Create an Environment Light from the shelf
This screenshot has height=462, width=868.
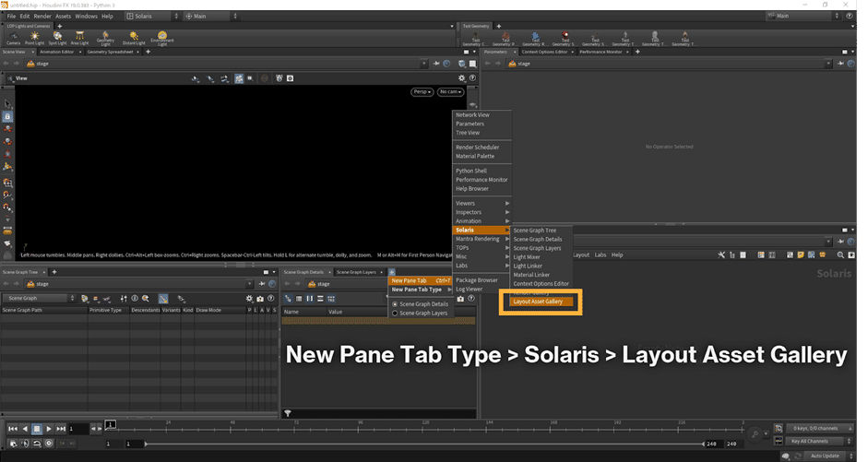161,38
